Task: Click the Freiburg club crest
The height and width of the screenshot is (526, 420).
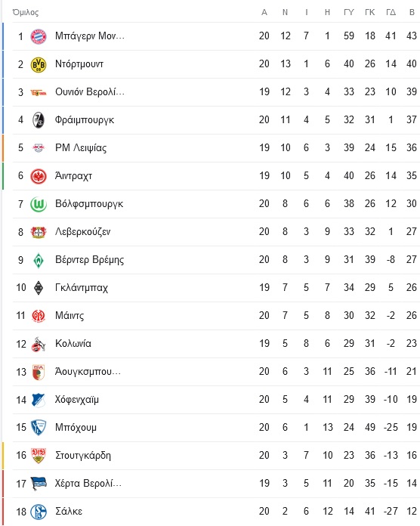Action: point(39,120)
